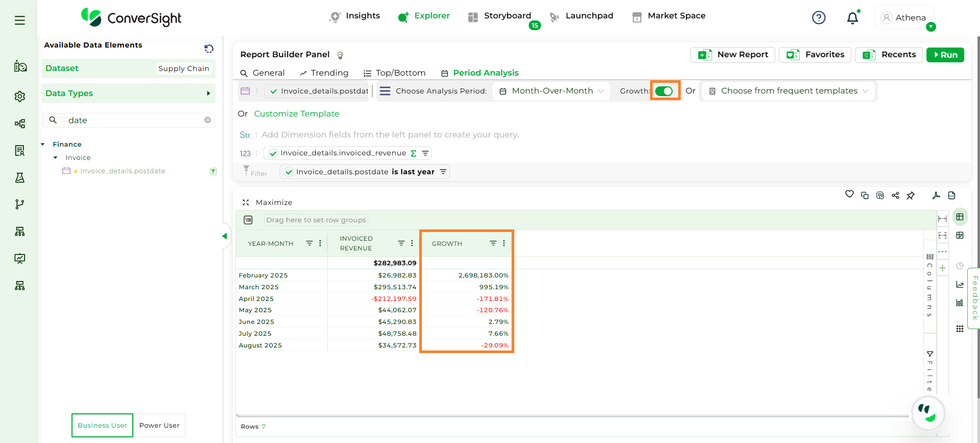The image size is (980, 443).
Task: Uncheck the postdate is last year filter
Action: point(289,172)
